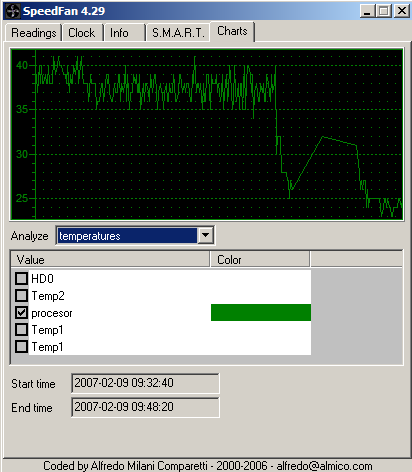
Task: Click the End time label
Action: (x=32, y=408)
